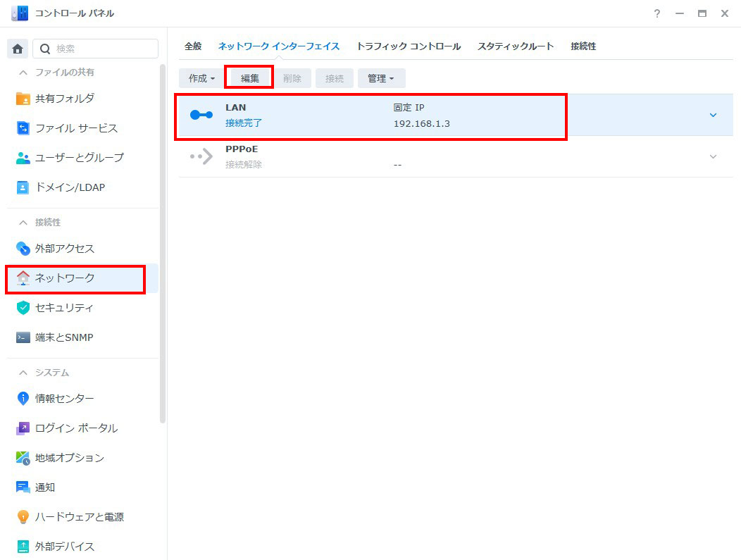Screen dimensions: 741x560
Task: Select the ドメイン/LDAP item
Action: [70, 187]
